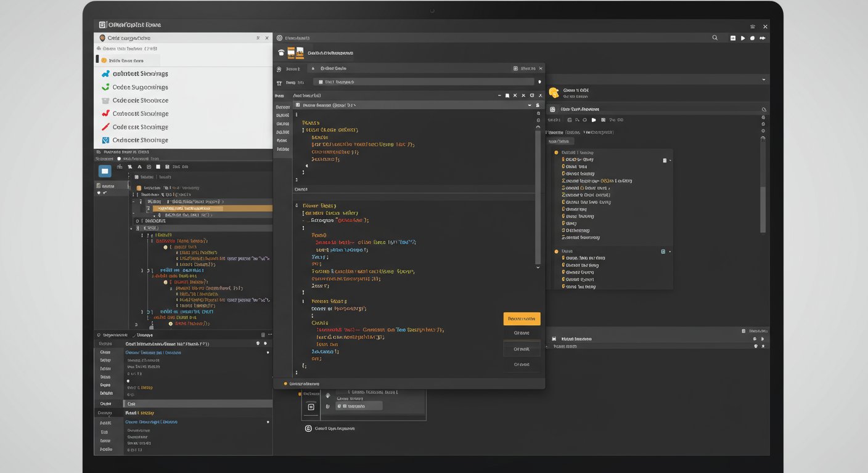This screenshot has height=473, width=868.
Task: Click the flag icon in the right panel toolbar
Action: coord(593,119)
